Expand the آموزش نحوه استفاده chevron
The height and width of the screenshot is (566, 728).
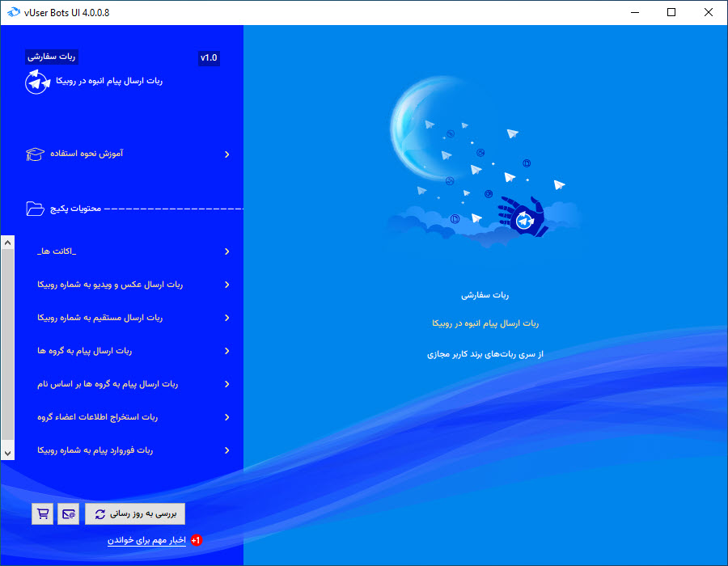[x=227, y=154]
